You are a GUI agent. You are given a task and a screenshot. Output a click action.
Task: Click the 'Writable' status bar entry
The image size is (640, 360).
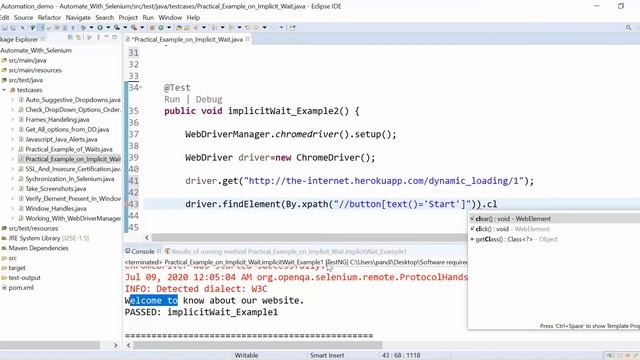246,356
